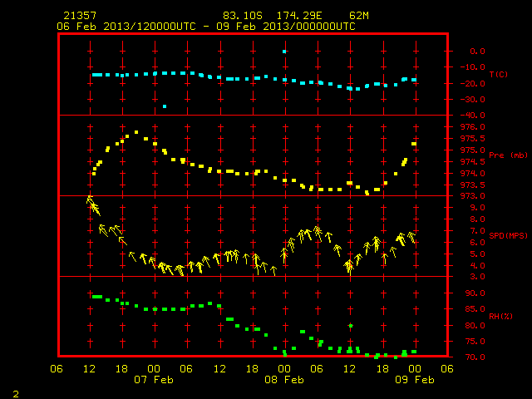Click the 07 Feb date label
Viewport: 532px width, 399px height.
pyautogui.click(x=154, y=380)
